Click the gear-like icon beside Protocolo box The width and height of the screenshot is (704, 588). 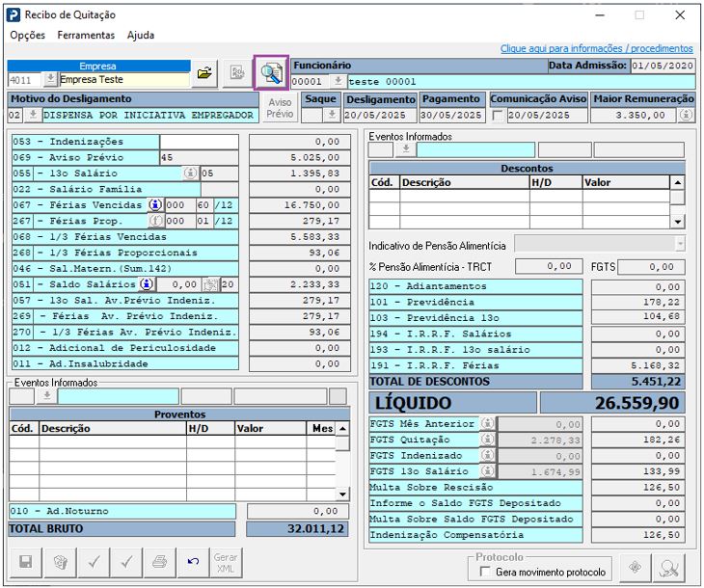click(x=635, y=568)
